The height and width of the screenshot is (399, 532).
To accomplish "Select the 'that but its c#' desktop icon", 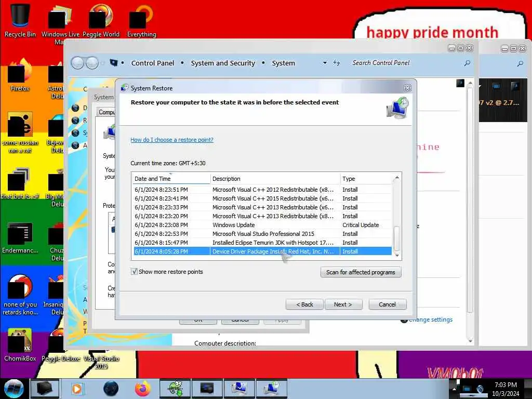I will (x=20, y=183).
